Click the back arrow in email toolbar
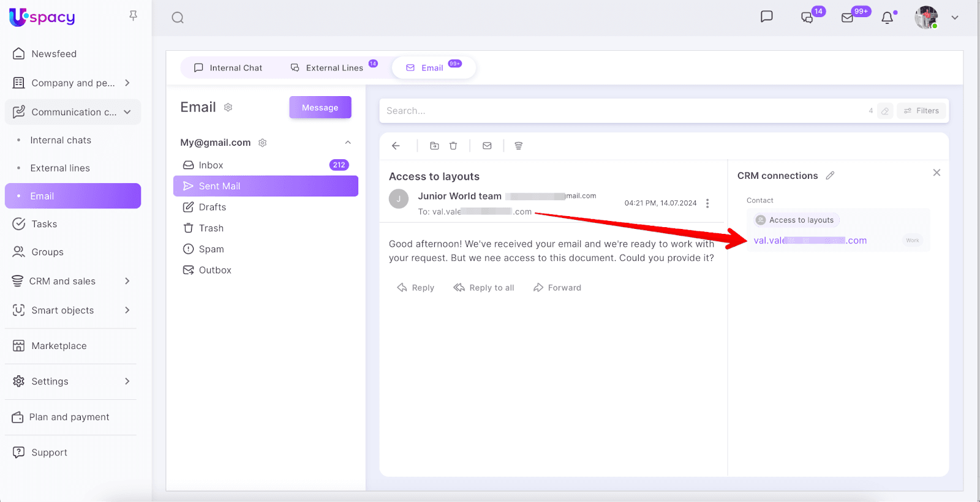Viewport: 980px width, 502px height. pyautogui.click(x=396, y=146)
